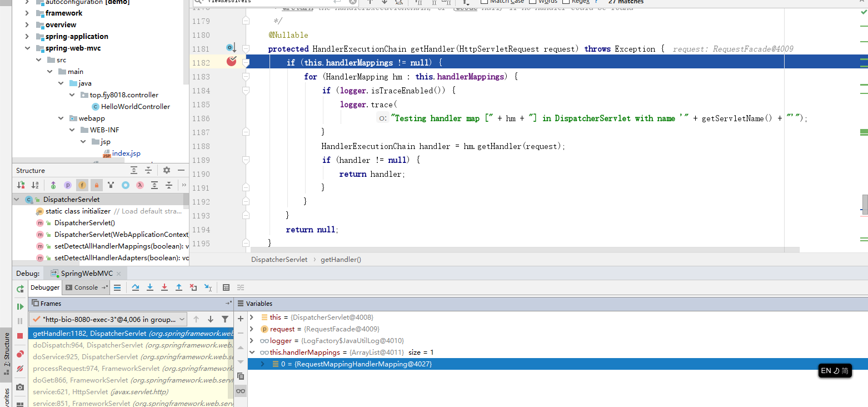868x407 pixels.
Task: Toggle Mute Breakpoints in debug sidebar
Action: [x=20, y=369]
